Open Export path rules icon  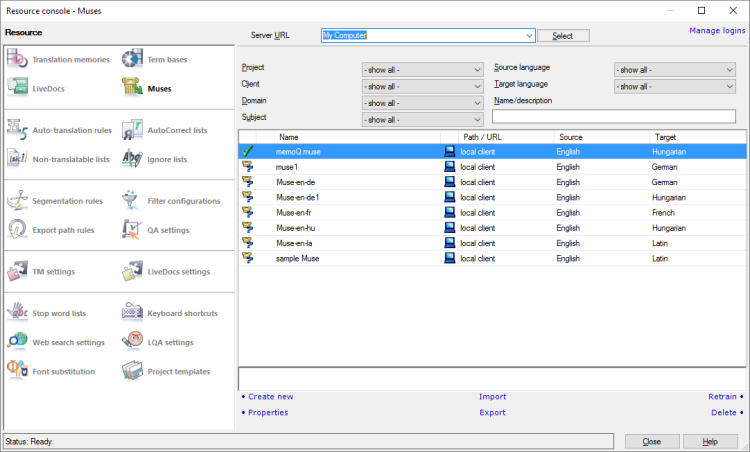(17, 230)
